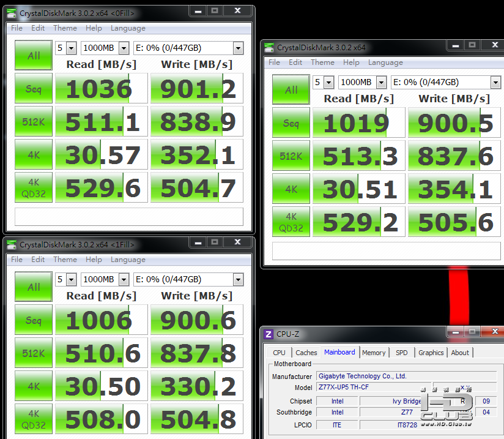Image resolution: width=504 pixels, height=439 pixels.
Task: Open Theme menu in 0Fill window
Action: [65, 28]
